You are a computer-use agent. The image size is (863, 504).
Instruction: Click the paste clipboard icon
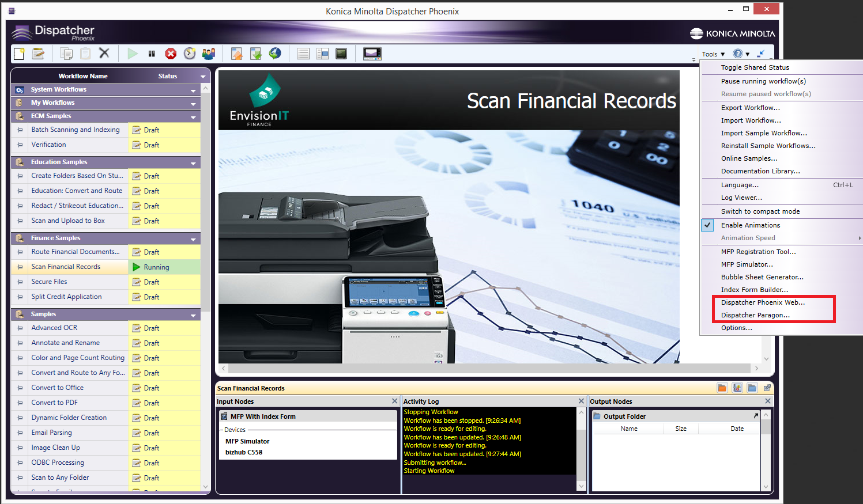(85, 54)
